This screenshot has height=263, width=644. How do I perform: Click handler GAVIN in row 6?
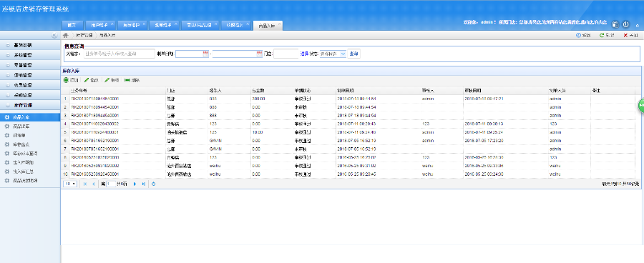point(215,141)
